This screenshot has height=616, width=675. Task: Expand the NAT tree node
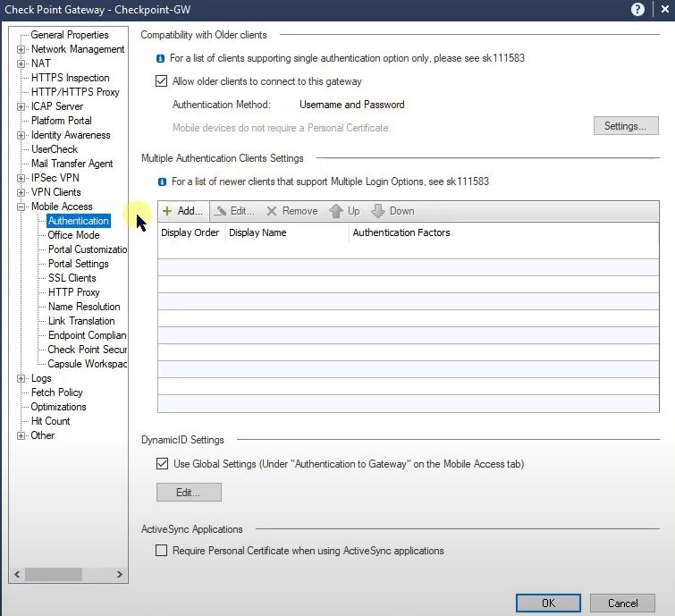(x=21, y=63)
